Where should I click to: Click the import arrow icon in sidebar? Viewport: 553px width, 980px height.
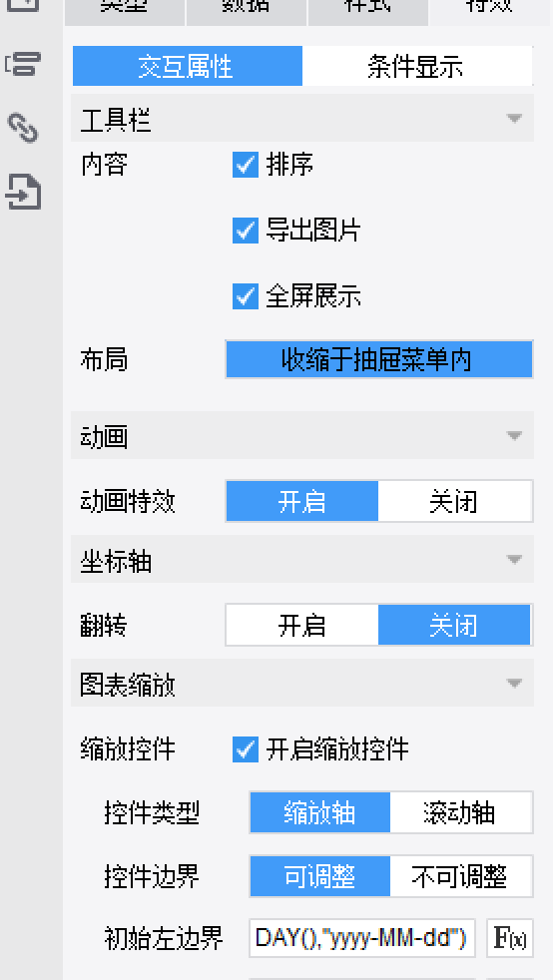click(23, 192)
